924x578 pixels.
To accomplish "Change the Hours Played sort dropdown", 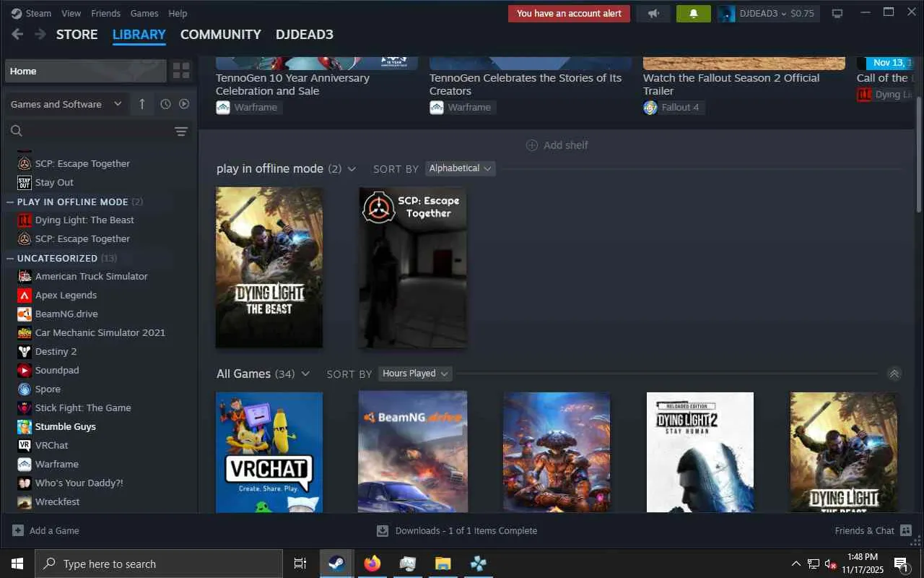I will [x=416, y=374].
